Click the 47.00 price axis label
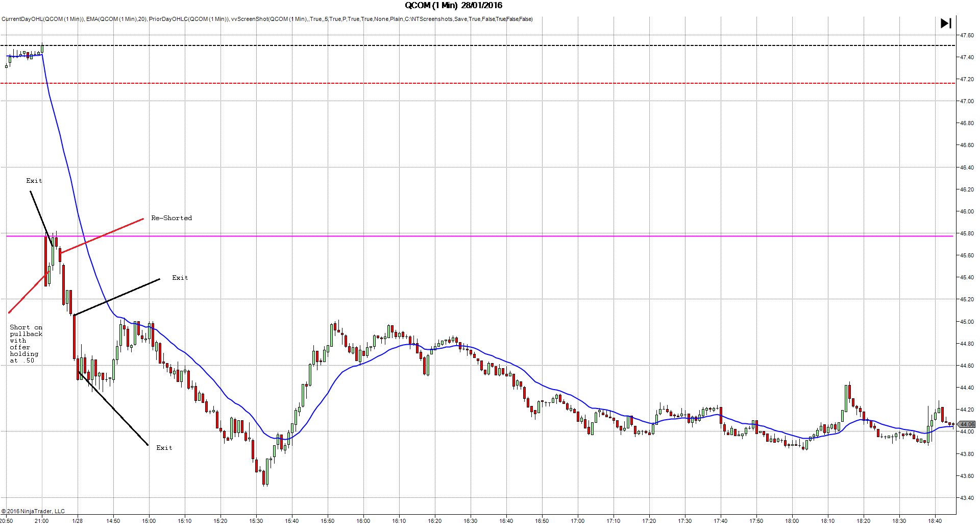 (967, 102)
